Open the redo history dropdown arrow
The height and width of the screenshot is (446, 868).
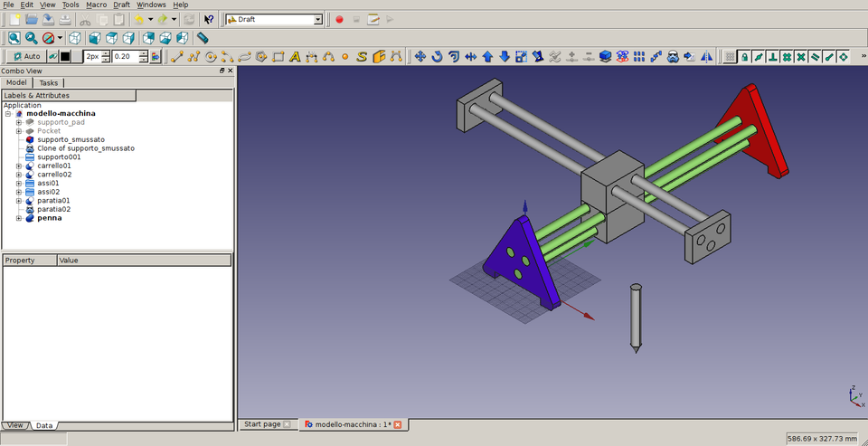[x=174, y=19]
